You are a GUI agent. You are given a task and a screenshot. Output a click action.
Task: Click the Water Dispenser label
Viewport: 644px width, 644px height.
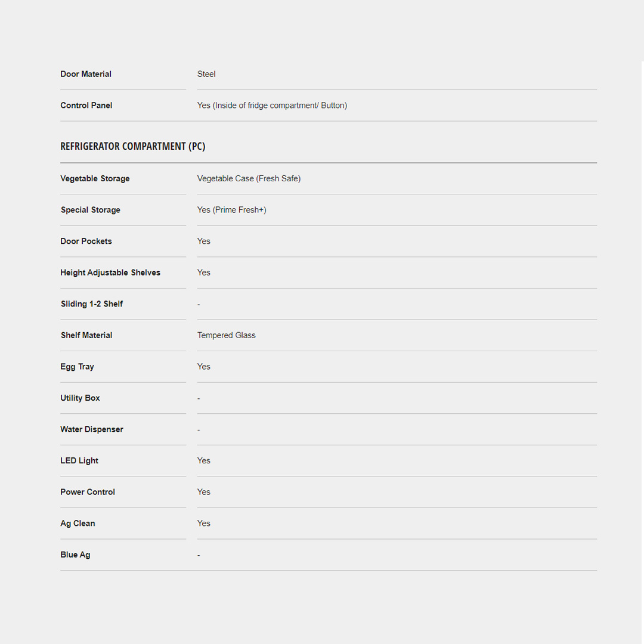click(92, 429)
